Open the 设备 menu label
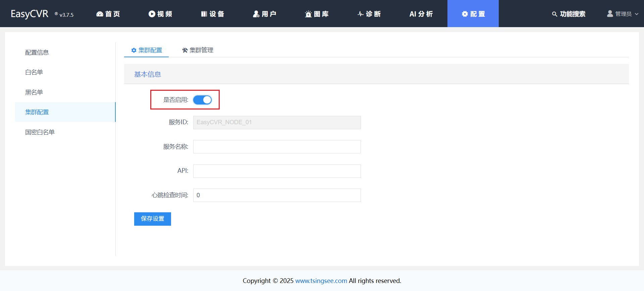 click(217, 14)
